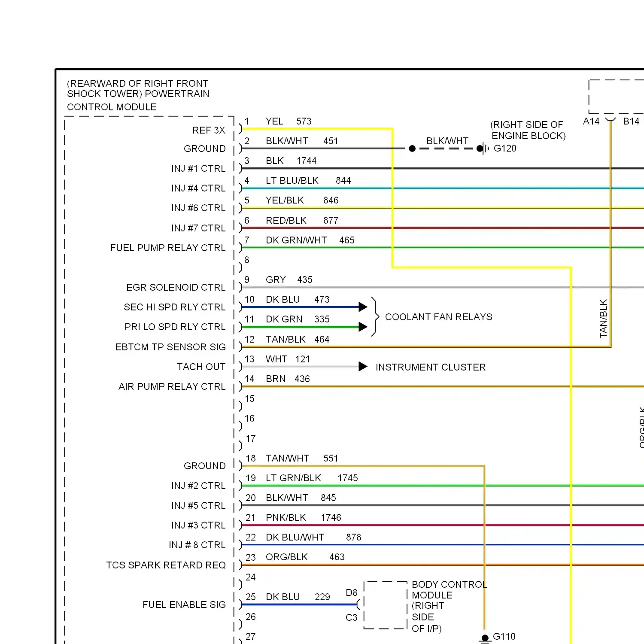The width and height of the screenshot is (644, 644).
Task: Select the C3 connector label
Action: 352,618
